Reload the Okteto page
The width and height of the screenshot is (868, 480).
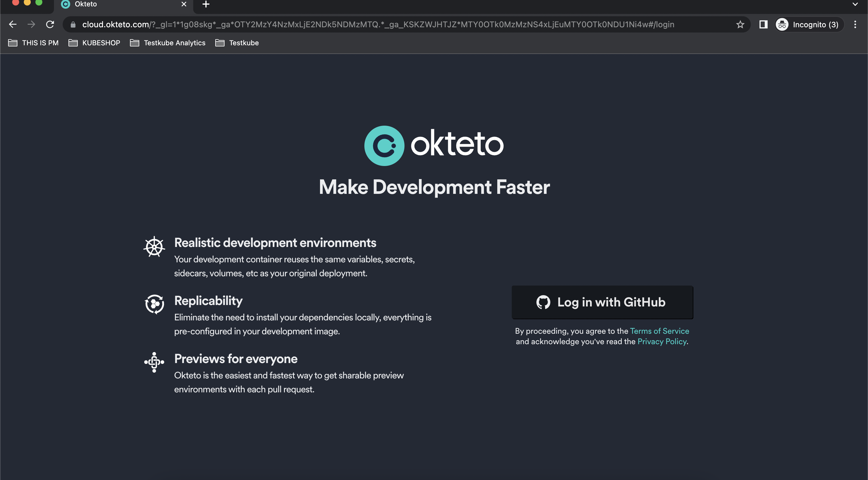click(x=50, y=24)
